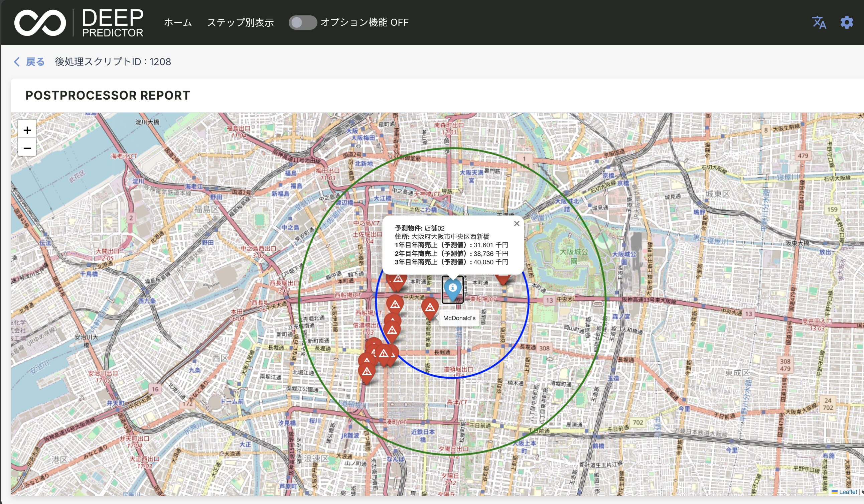The width and height of the screenshot is (864, 504).
Task: Click the 戻る back link
Action: click(35, 62)
